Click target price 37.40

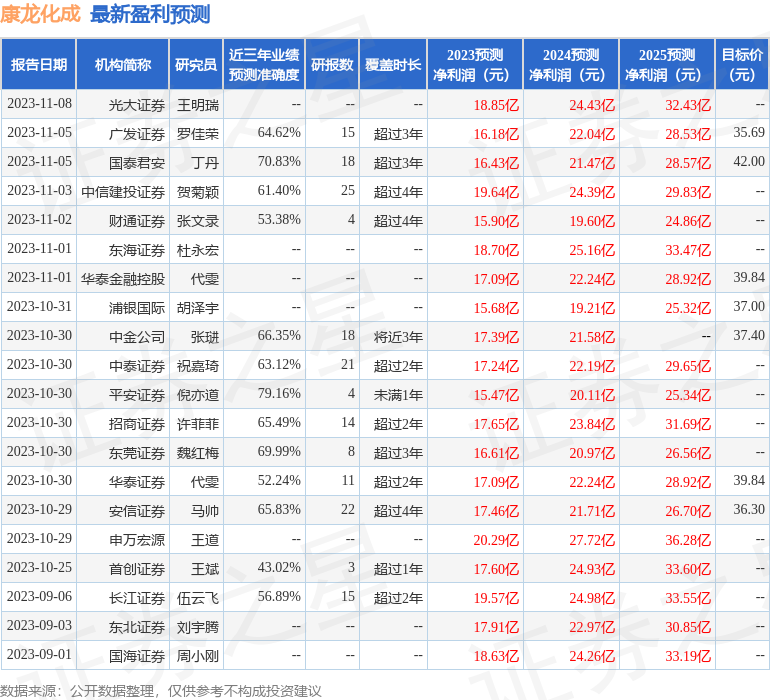point(749,335)
